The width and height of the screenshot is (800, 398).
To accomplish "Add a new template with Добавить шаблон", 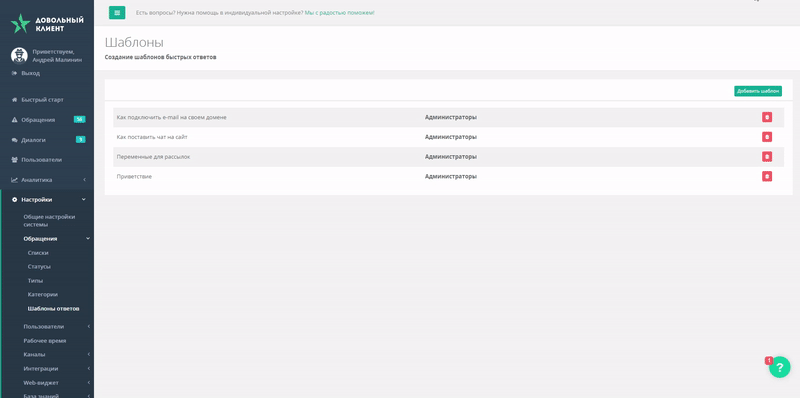I will tap(758, 91).
